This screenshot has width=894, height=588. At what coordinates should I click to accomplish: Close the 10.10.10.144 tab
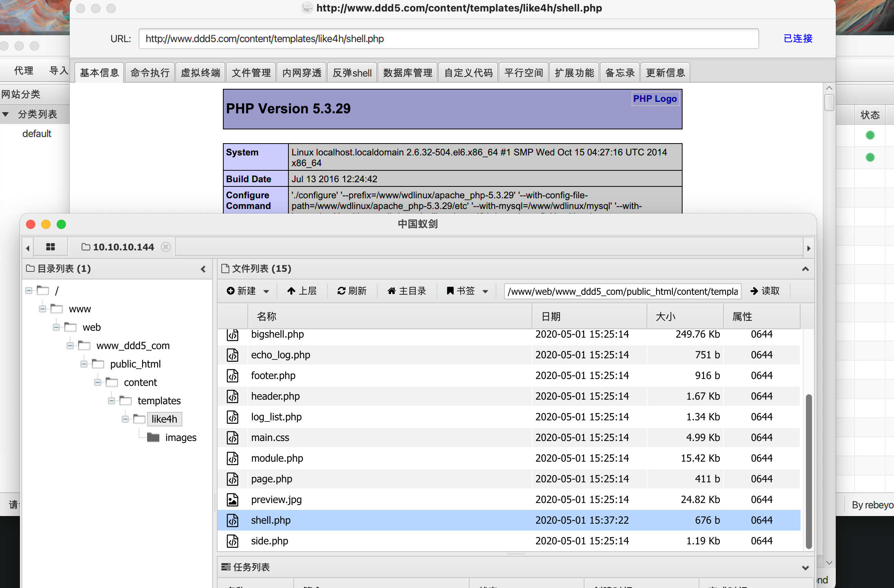(x=166, y=247)
